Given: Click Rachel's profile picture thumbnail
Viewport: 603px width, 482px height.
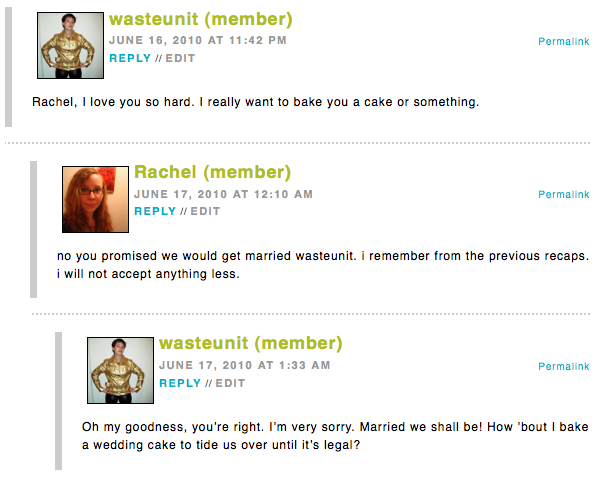Looking at the screenshot, I should pos(95,199).
